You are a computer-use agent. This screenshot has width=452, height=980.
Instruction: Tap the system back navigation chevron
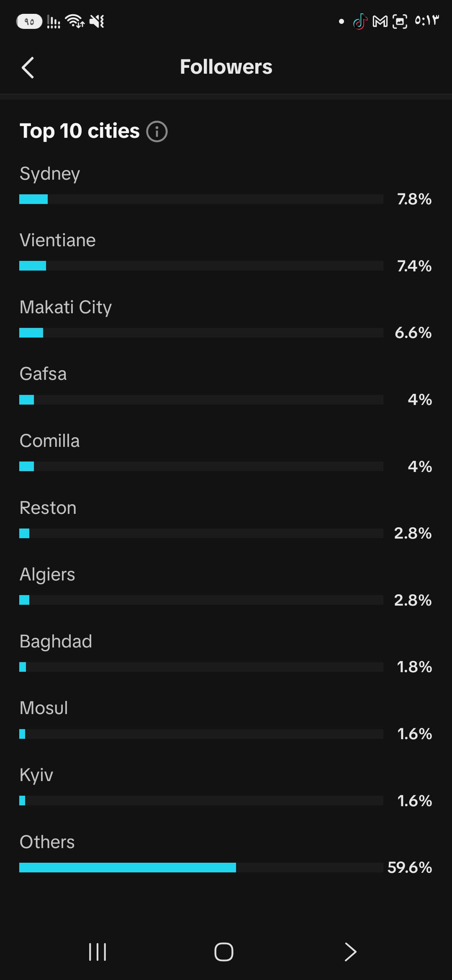point(350,952)
